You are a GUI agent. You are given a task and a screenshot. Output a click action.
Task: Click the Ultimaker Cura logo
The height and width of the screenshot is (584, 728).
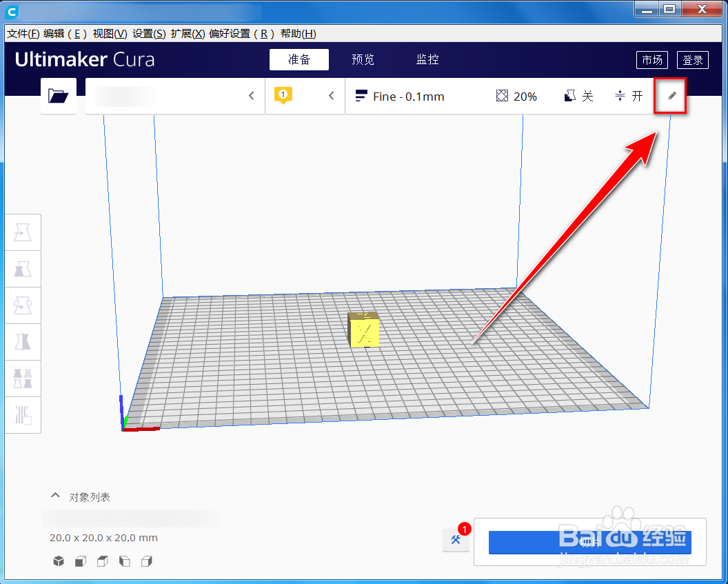pos(85,59)
